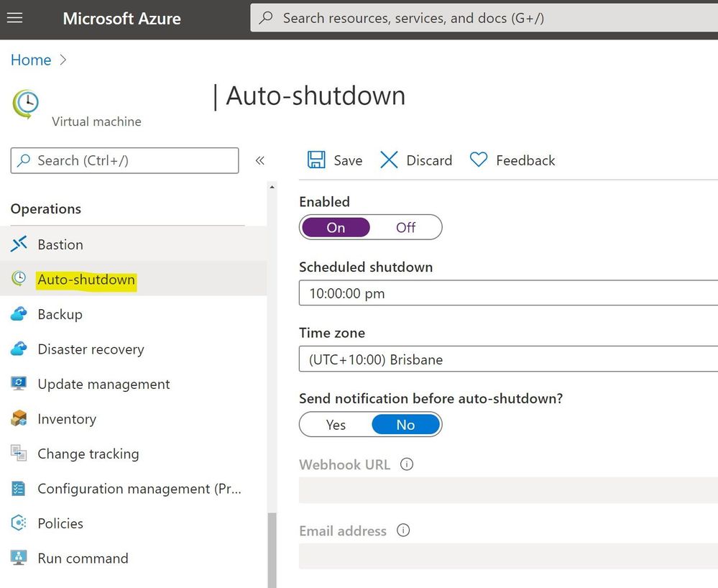Click the Disaster recovery cloud icon

pos(19,349)
